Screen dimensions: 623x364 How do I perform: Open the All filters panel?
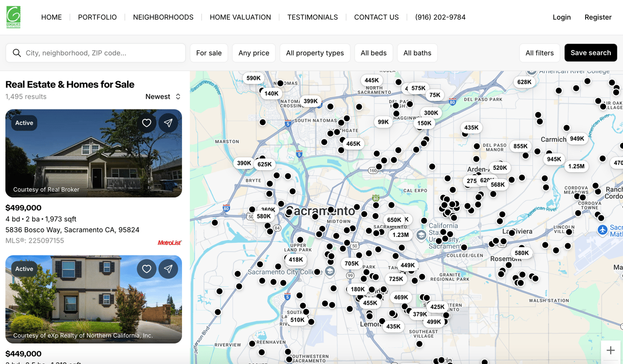pyautogui.click(x=539, y=53)
